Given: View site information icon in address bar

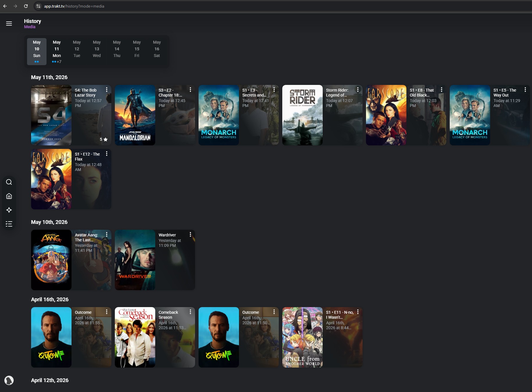Looking at the screenshot, I should 38,6.
